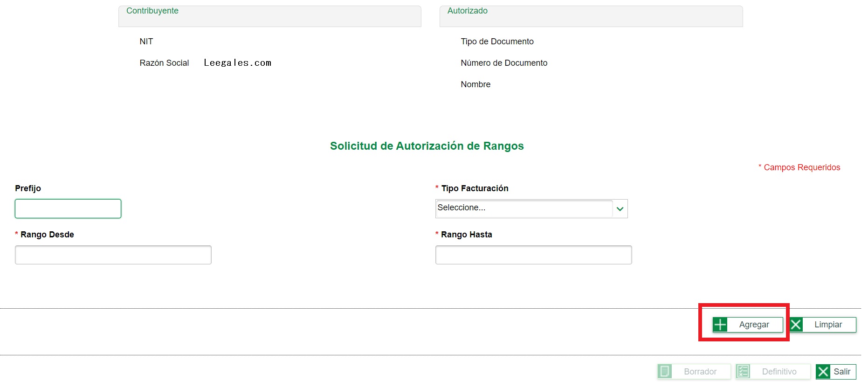This screenshot has width=868, height=388.
Task: Click the plus icon on Agregar
Action: (720, 325)
